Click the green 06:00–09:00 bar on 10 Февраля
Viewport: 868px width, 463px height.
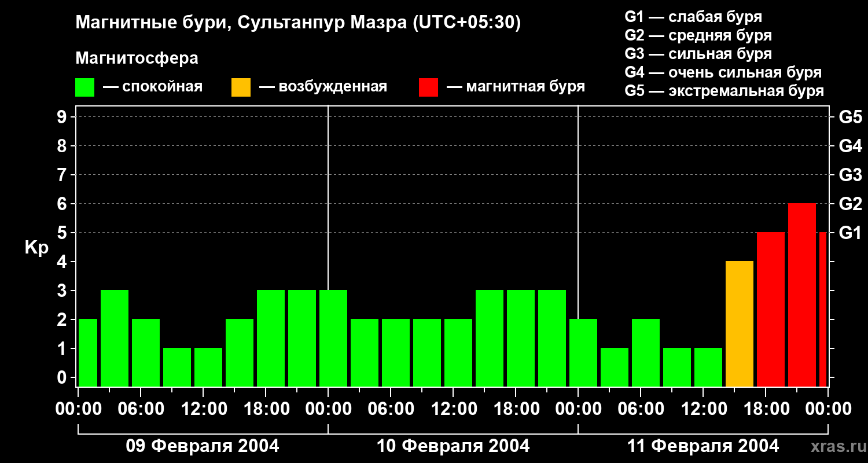[x=396, y=352]
